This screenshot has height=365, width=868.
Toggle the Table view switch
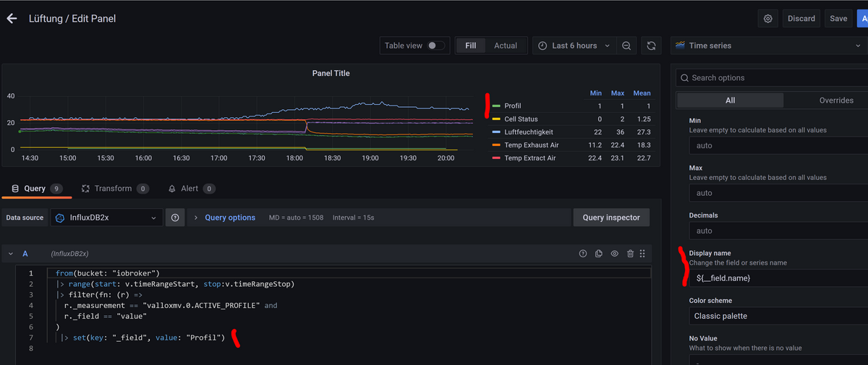[x=435, y=46]
